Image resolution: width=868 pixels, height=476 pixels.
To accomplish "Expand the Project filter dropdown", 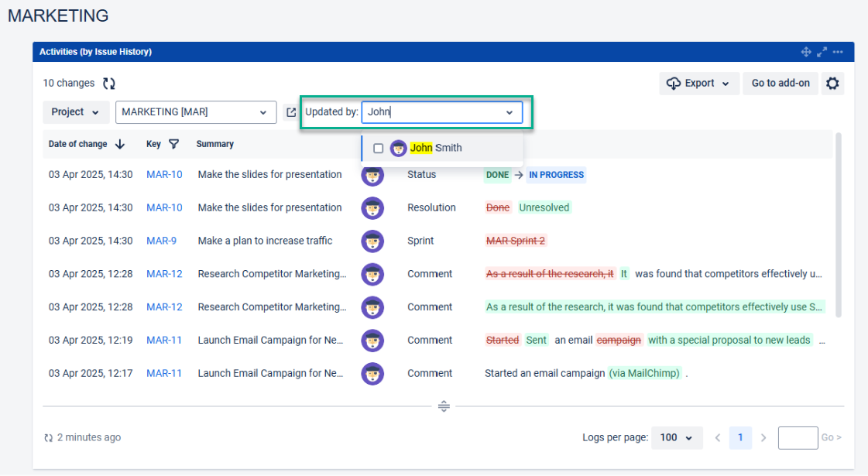I will tap(75, 112).
